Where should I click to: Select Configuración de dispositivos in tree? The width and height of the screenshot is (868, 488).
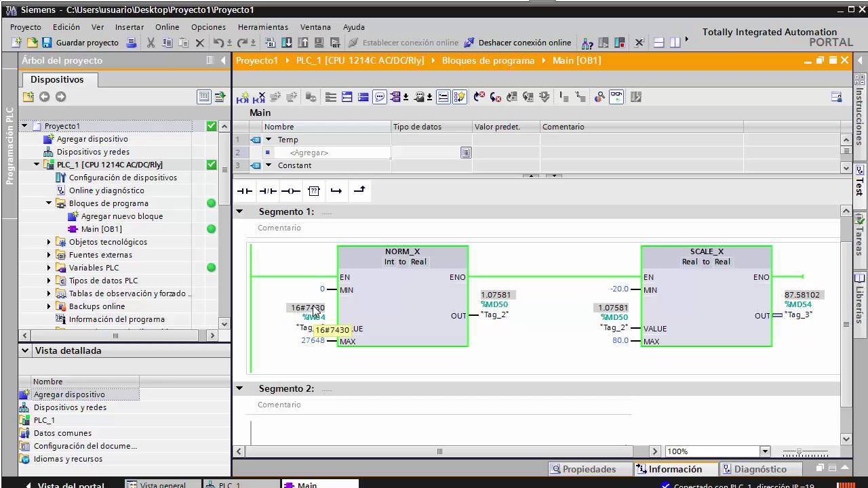coord(123,178)
